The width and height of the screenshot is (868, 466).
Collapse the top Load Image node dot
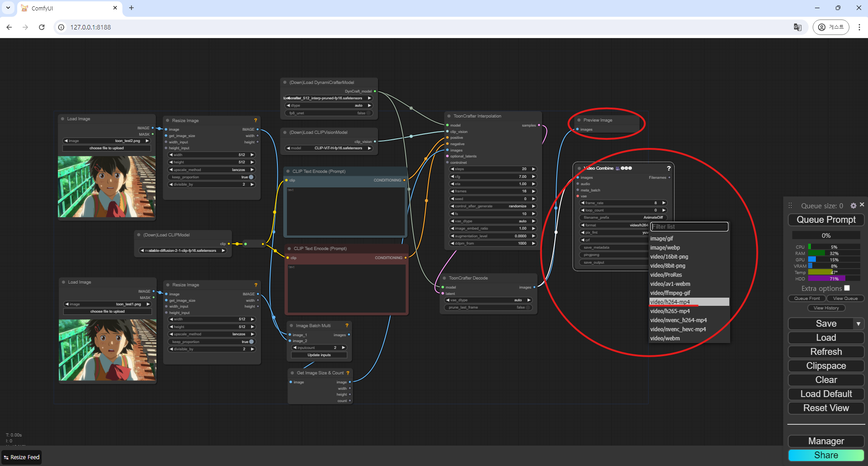click(63, 119)
